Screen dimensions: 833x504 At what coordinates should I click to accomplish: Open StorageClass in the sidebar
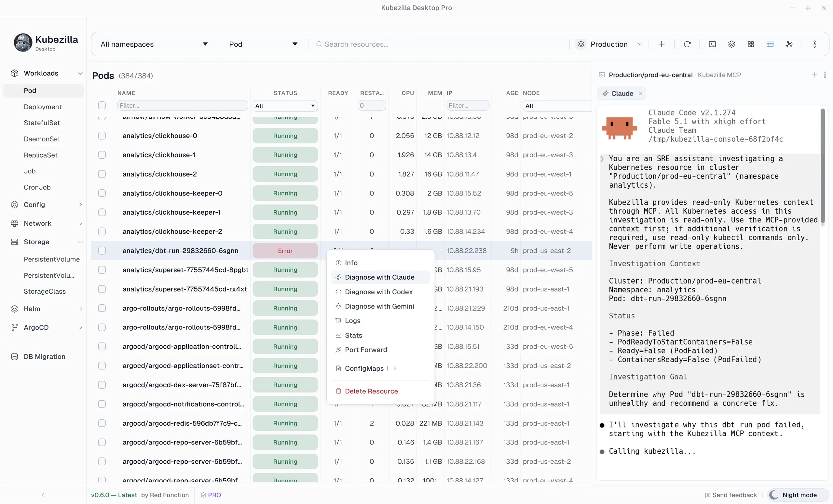pyautogui.click(x=45, y=291)
